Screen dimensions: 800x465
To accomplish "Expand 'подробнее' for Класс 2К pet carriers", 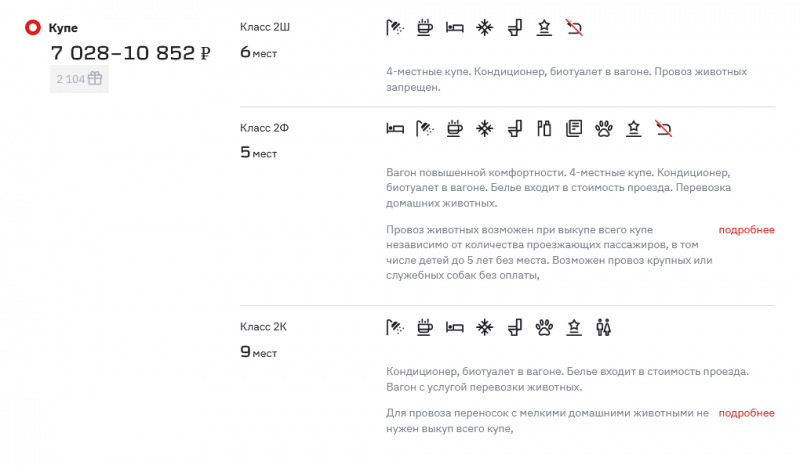I will [x=746, y=413].
